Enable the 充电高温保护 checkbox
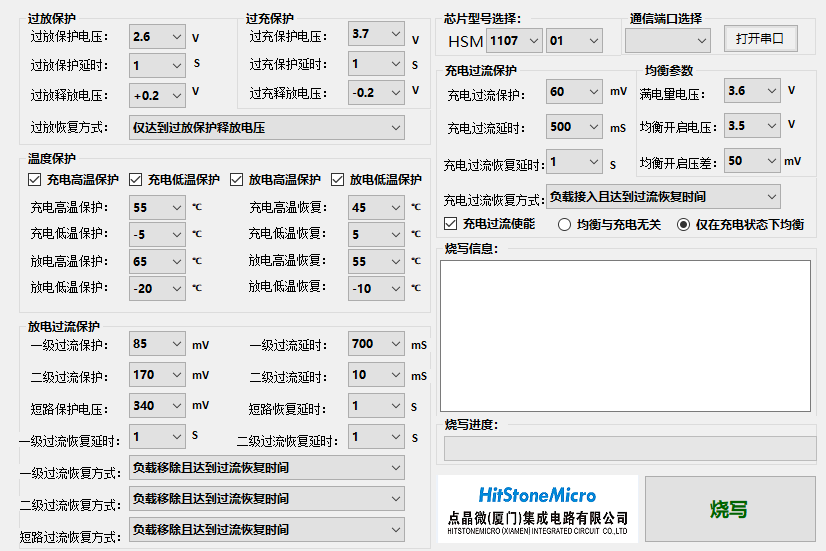The image size is (826, 551). pyautogui.click(x=35, y=180)
